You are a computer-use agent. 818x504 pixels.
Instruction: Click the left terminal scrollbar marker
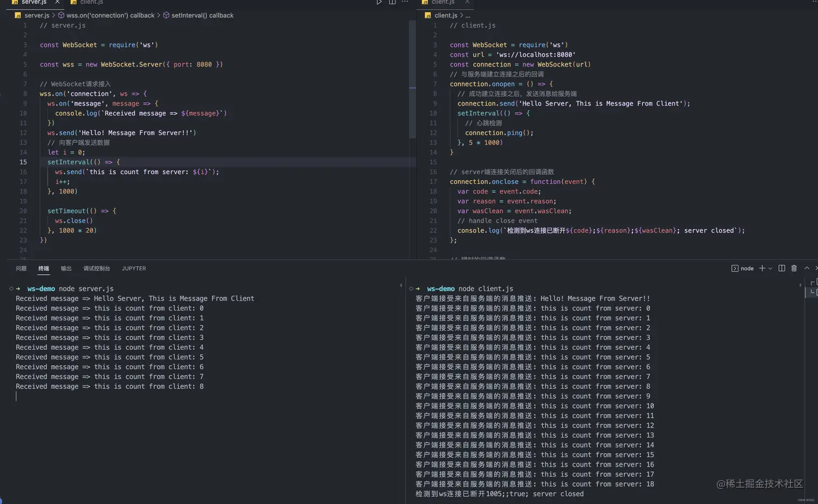pos(401,285)
